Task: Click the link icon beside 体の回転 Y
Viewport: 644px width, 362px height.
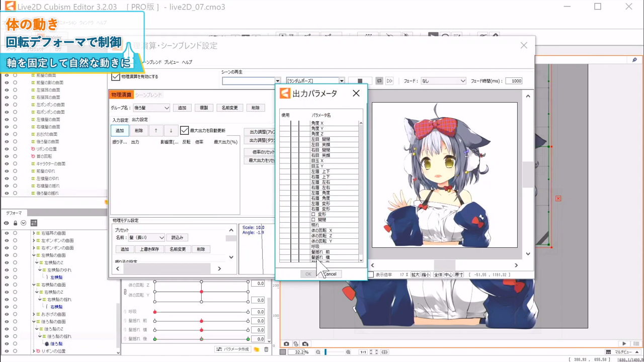Action: pyautogui.click(x=125, y=292)
